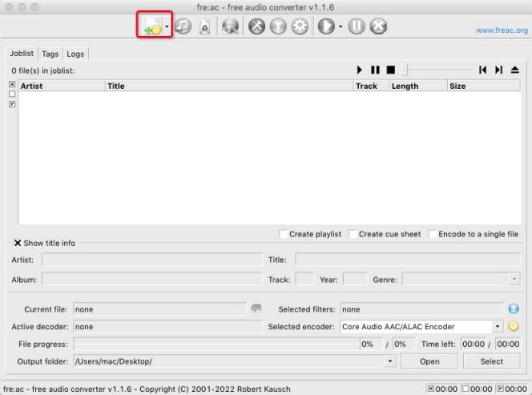Expand the start encoding dropdown arrow
Viewport: 532px width, 395px height.
341,26
